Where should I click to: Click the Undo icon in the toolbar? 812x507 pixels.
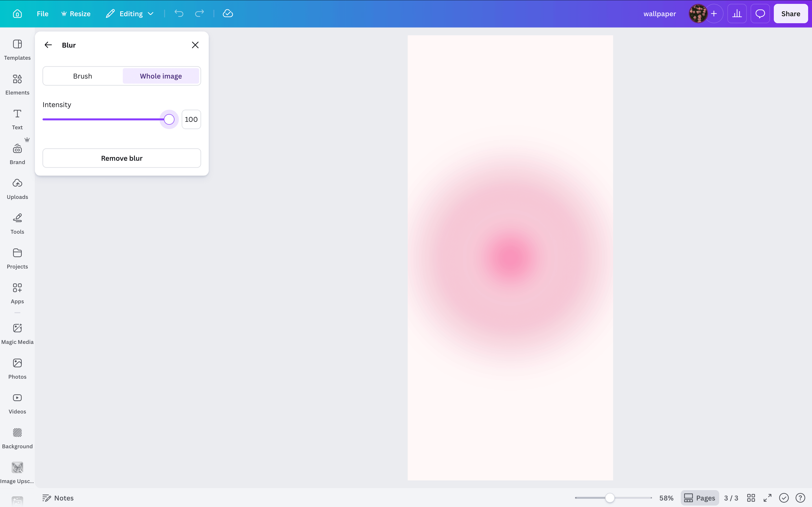pyautogui.click(x=179, y=13)
